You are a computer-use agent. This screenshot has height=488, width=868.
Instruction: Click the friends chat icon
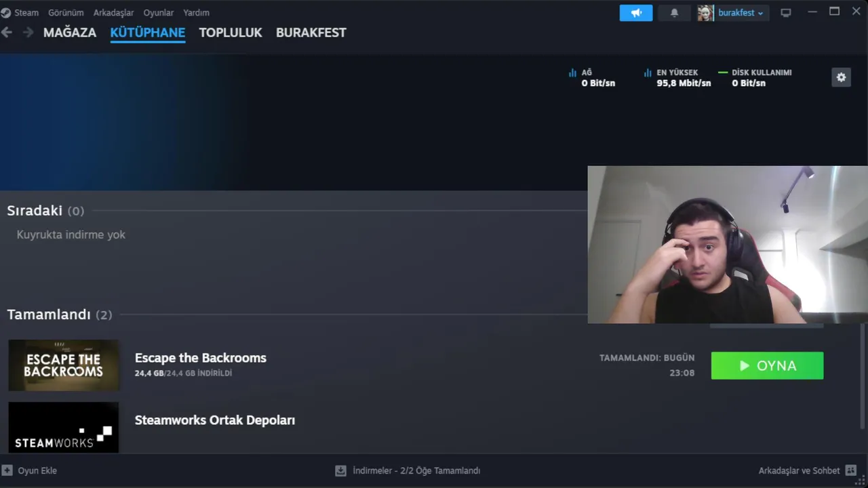tap(851, 470)
